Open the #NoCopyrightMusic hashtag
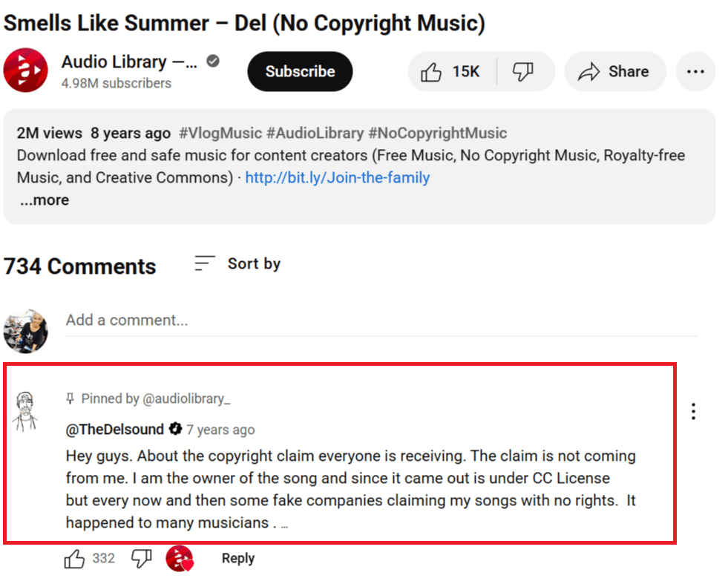The image size is (728, 584). (x=437, y=134)
